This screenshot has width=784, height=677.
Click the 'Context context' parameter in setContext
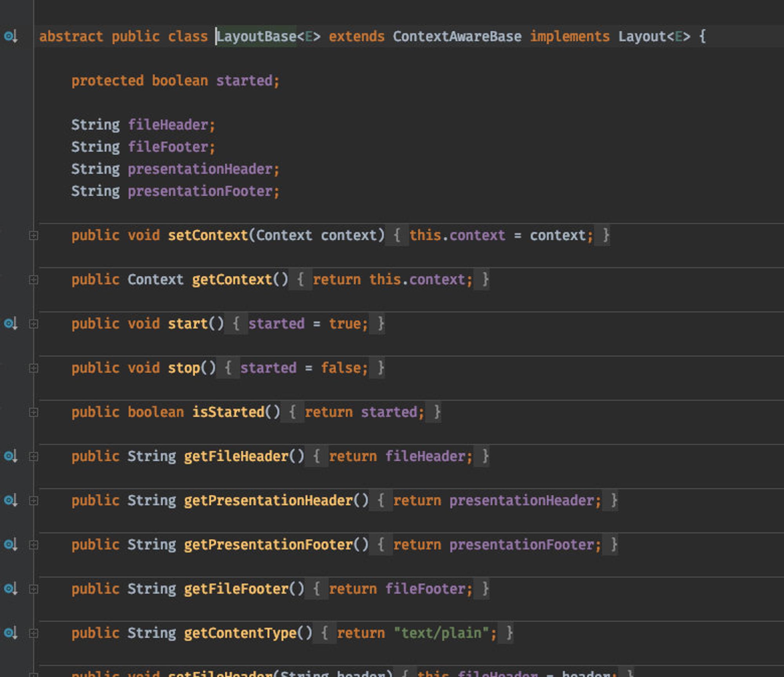coord(316,235)
